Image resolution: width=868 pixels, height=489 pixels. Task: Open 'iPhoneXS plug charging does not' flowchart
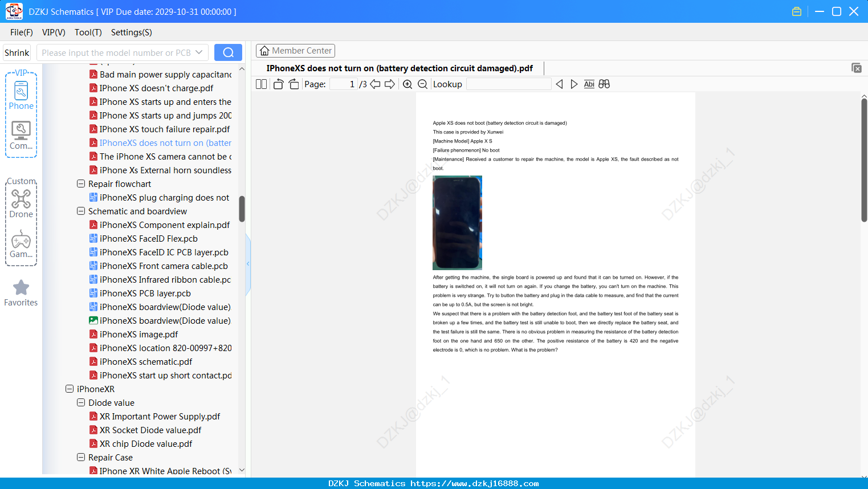pyautogui.click(x=160, y=198)
